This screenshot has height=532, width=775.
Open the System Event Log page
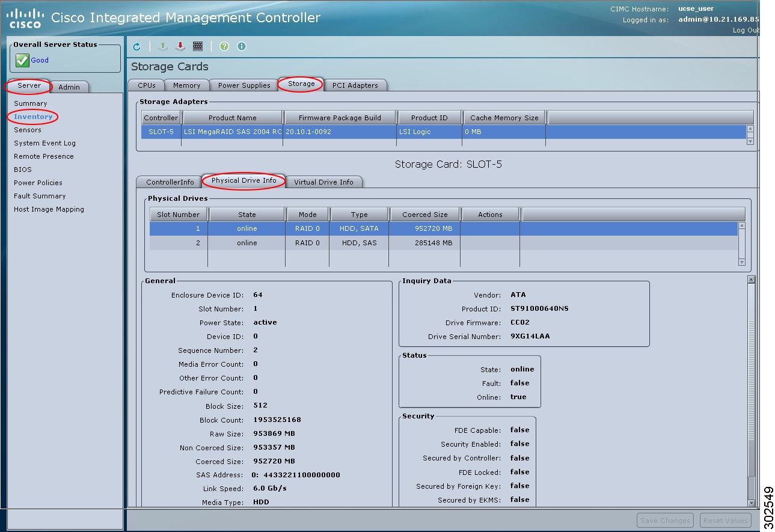point(44,143)
